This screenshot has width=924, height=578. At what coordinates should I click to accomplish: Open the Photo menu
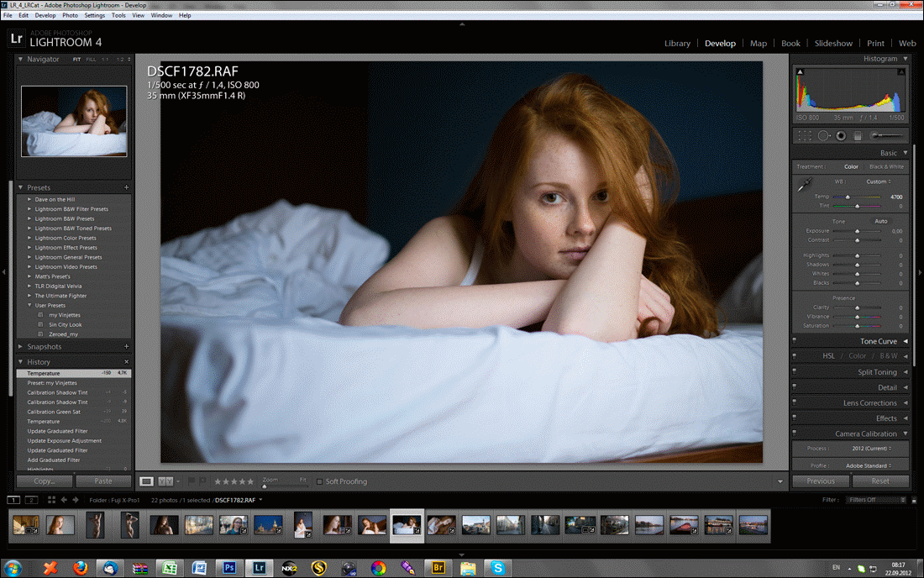[x=70, y=14]
